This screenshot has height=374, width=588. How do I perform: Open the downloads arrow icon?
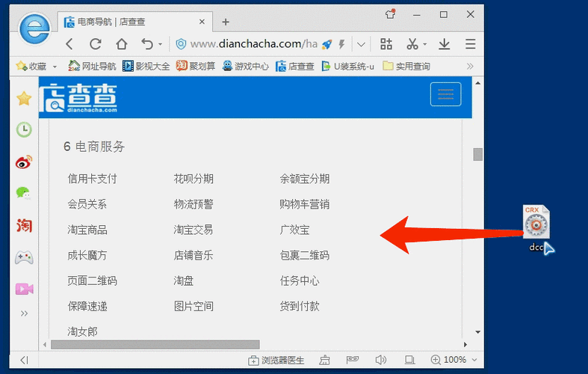[444, 44]
